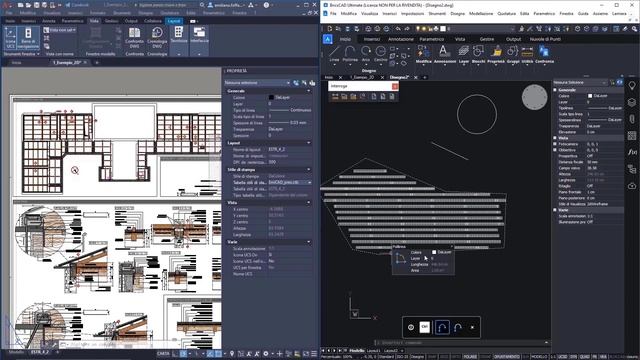Click the location tips icon in right sidebar
The image size is (640, 360).
pyautogui.click(x=632, y=86)
